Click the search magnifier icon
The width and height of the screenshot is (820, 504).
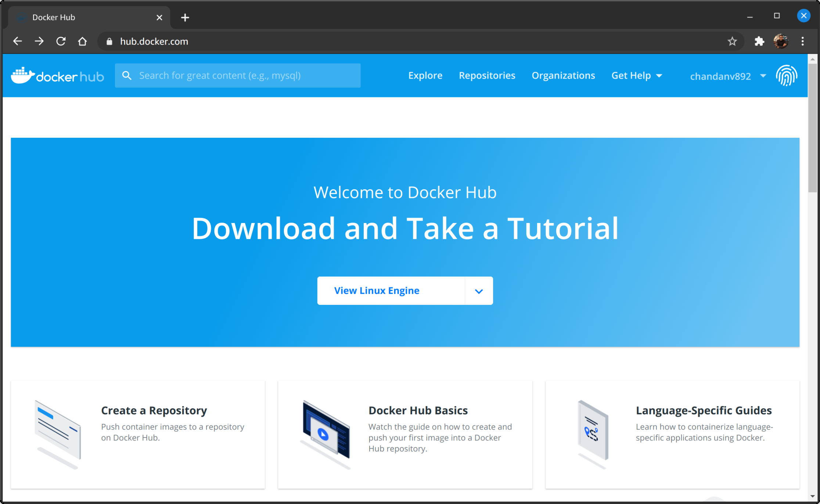click(127, 75)
